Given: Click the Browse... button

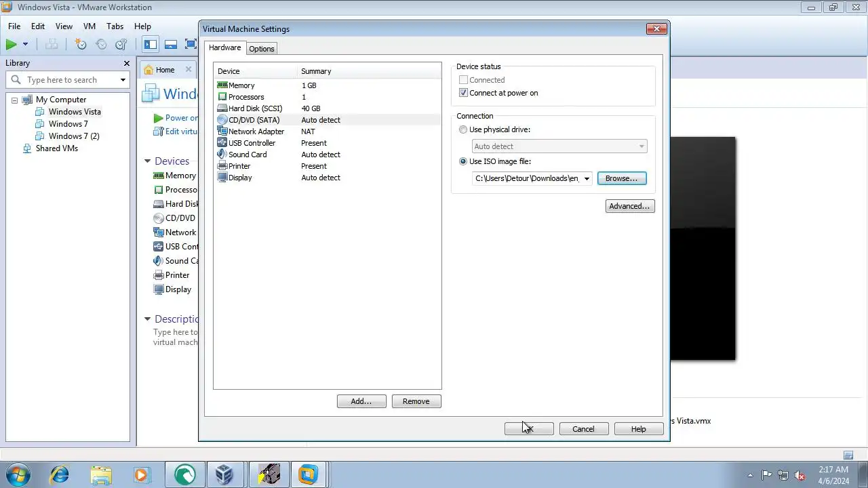Looking at the screenshot, I should point(622,178).
